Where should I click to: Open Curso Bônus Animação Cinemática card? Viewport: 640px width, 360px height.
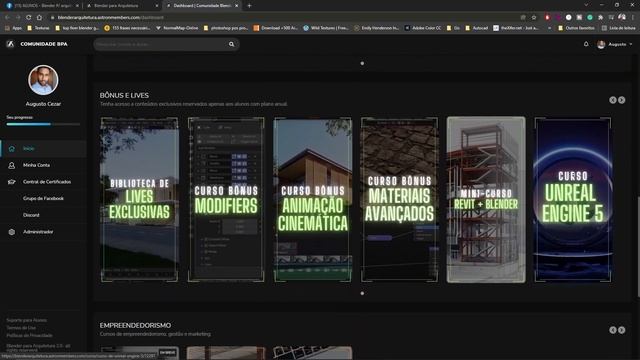(313, 200)
